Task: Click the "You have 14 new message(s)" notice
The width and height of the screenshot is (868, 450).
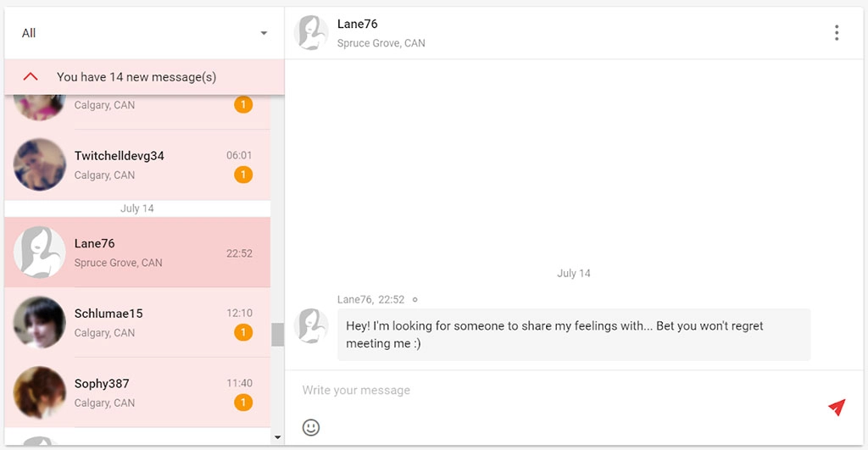Action: coord(136,77)
